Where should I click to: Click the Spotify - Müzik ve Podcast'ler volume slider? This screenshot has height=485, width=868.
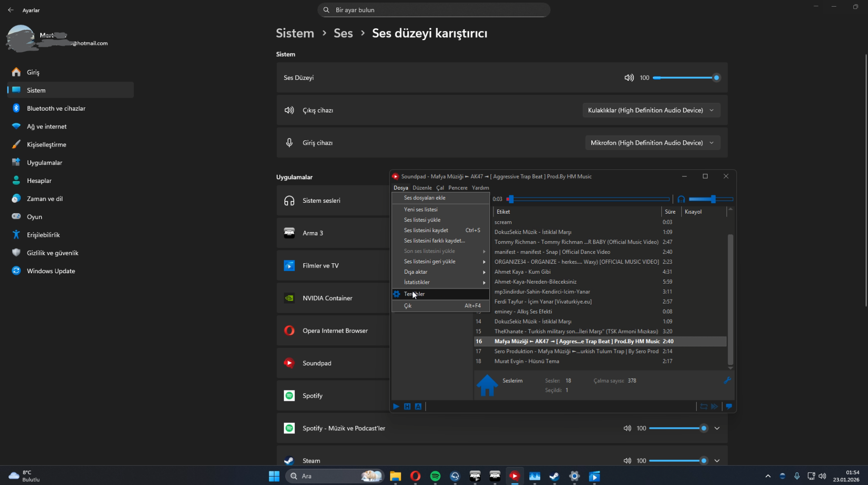(x=678, y=428)
